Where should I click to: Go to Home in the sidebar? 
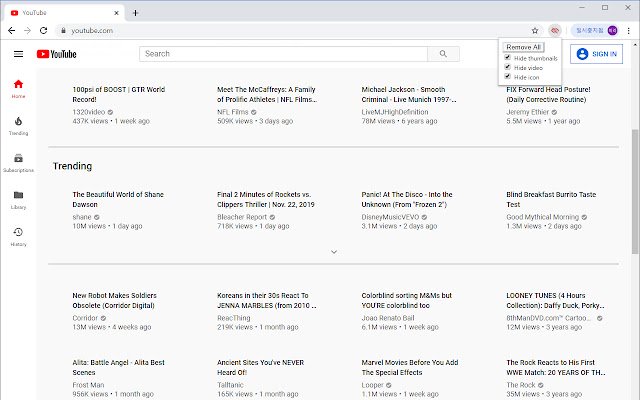pyautogui.click(x=18, y=89)
